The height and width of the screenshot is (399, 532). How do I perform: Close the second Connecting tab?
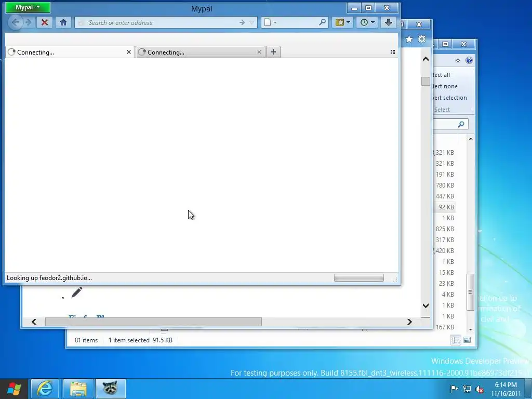[259, 52]
